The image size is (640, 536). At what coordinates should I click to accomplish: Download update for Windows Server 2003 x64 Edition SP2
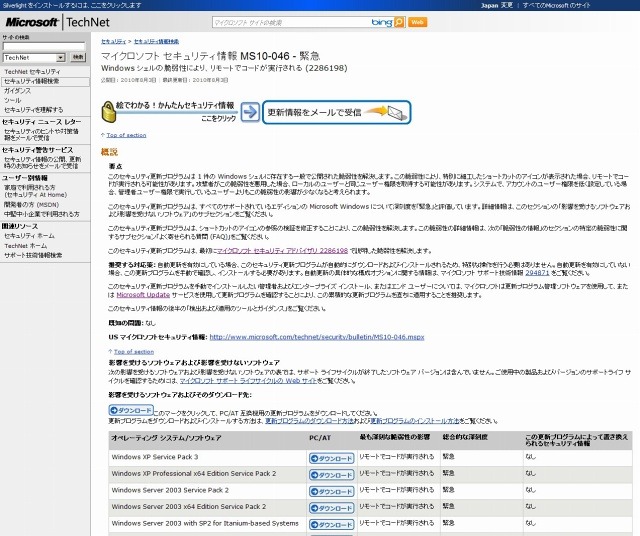point(331,508)
